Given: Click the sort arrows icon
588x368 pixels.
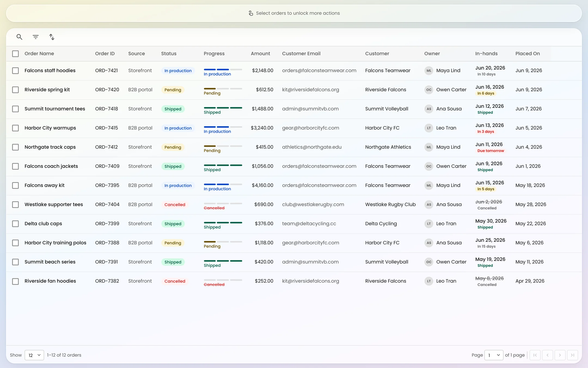Looking at the screenshot, I should tap(52, 37).
